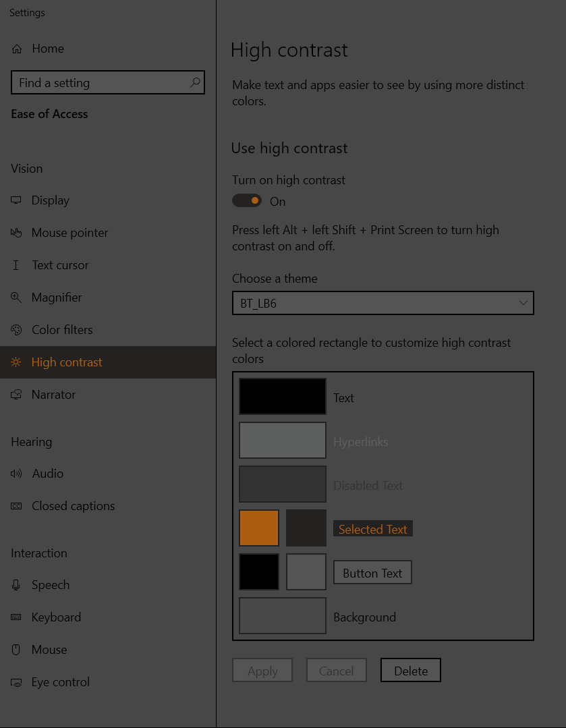Open Audio settings under Hearing

tap(47, 474)
